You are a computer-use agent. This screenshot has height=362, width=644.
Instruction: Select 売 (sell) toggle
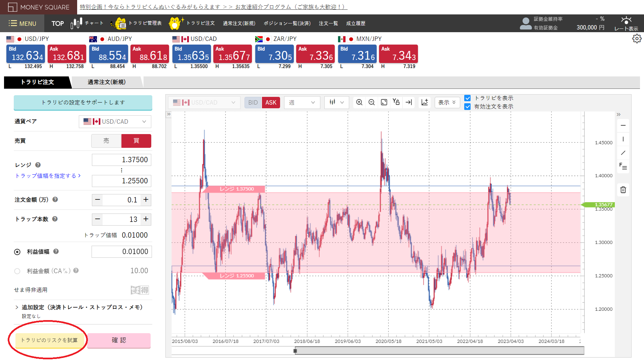106,141
